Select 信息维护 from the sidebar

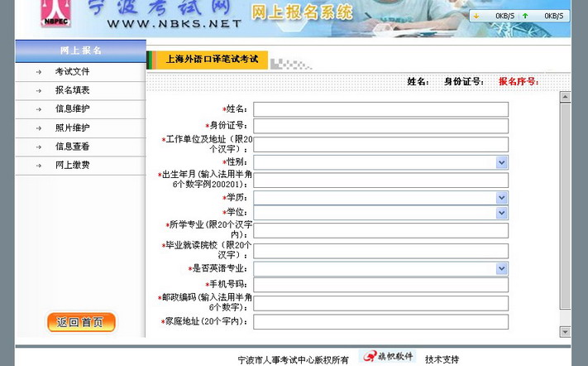pos(73,109)
